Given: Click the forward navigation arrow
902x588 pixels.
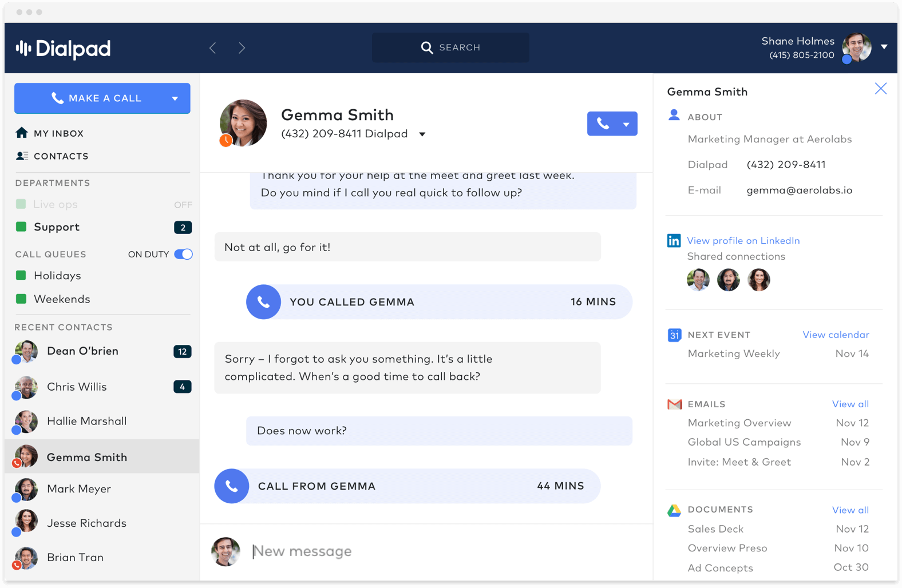Looking at the screenshot, I should tap(242, 48).
